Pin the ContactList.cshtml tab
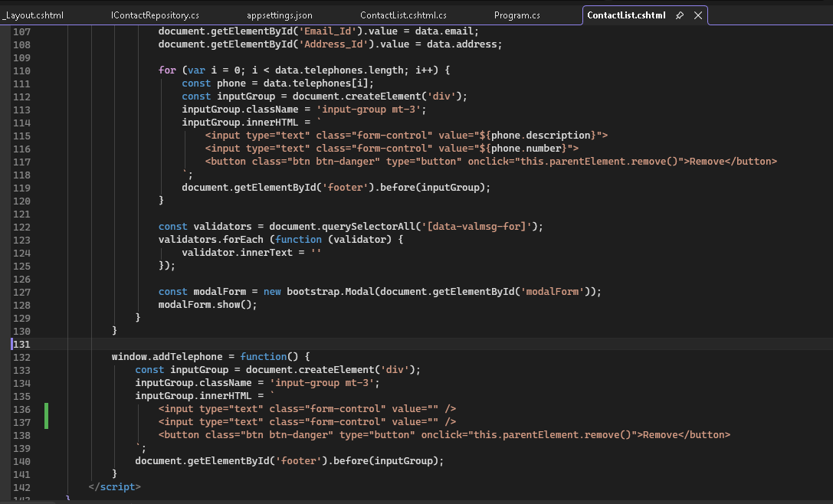Screen dimensions: 833x504 pyautogui.click(x=680, y=15)
